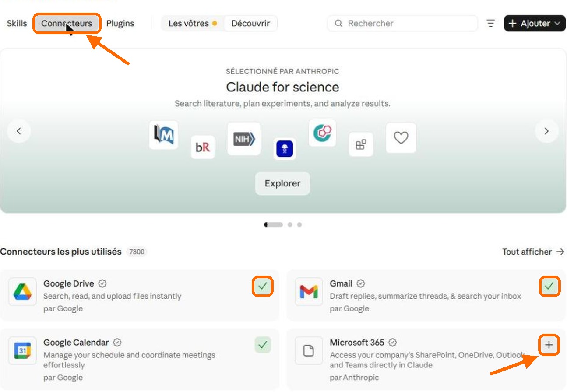Image resolution: width=567 pixels, height=392 pixels.
Task: Add the Microsoft 365 connector with plus
Action: (549, 346)
